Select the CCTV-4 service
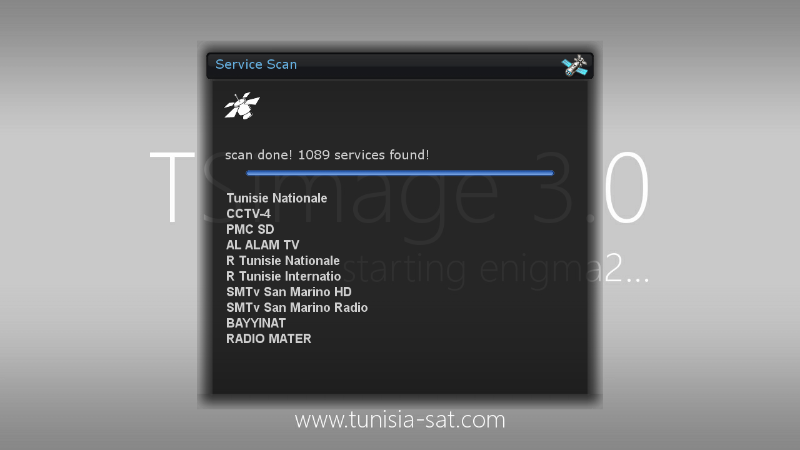The height and width of the screenshot is (450, 800). (x=249, y=214)
